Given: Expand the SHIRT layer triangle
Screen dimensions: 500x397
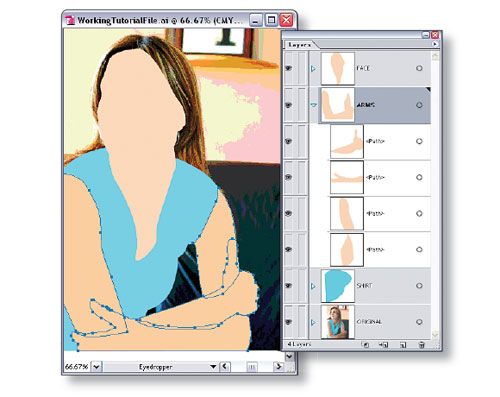Looking at the screenshot, I should point(313,286).
